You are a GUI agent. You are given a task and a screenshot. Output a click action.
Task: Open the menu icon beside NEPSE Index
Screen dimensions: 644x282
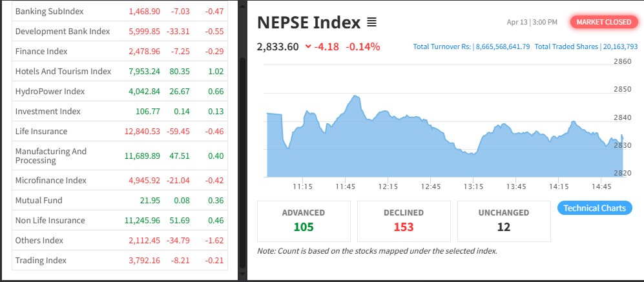point(371,23)
